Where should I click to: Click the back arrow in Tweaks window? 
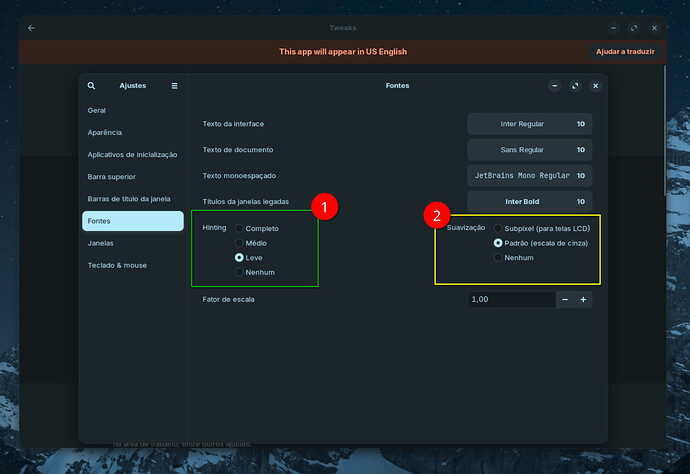point(31,28)
